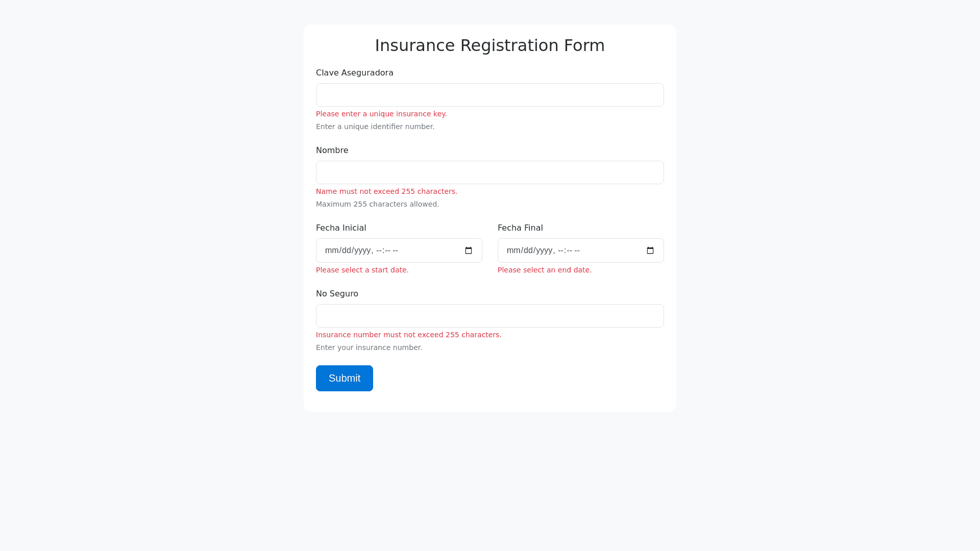Image resolution: width=980 pixels, height=551 pixels.
Task: Open the Fecha Inicial calendar picker icon
Action: coord(469,251)
